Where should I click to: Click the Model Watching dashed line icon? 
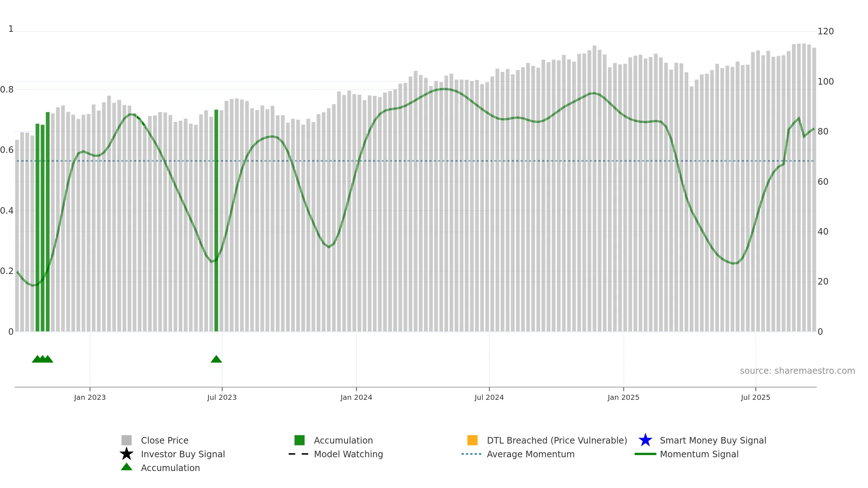[298, 454]
